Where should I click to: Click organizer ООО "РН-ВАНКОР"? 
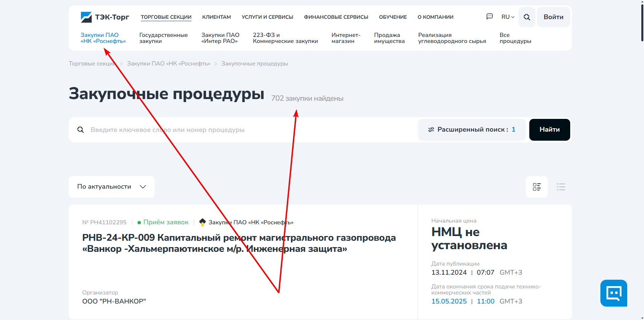click(114, 301)
